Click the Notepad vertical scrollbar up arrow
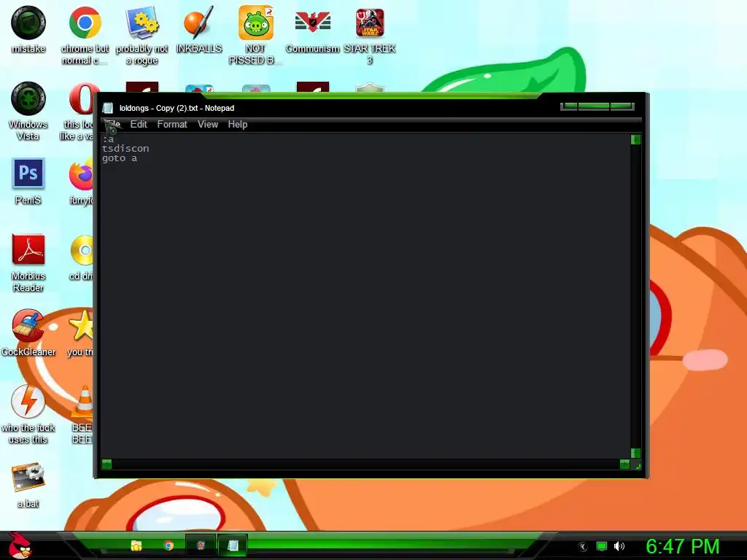Screen dimensions: 747x560 [635, 139]
